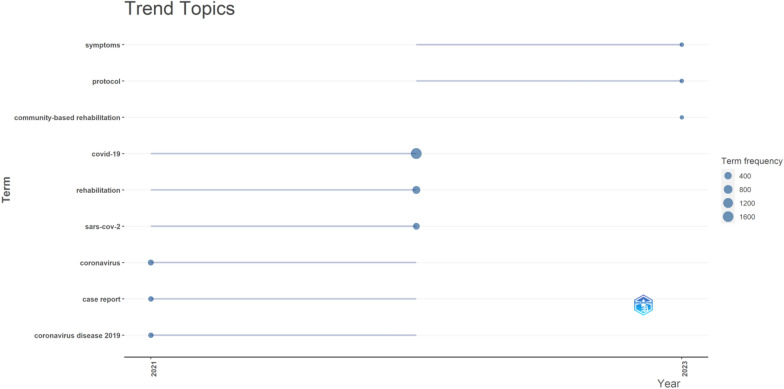Click the 400 term frequency legend circle

coord(728,176)
